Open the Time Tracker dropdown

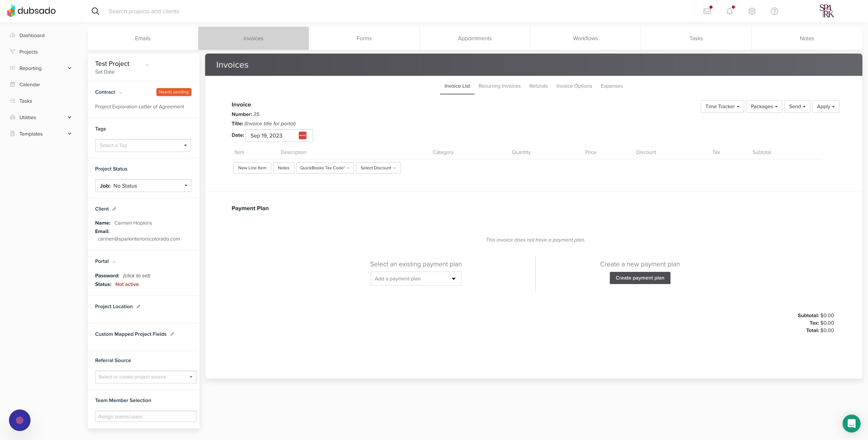click(722, 106)
